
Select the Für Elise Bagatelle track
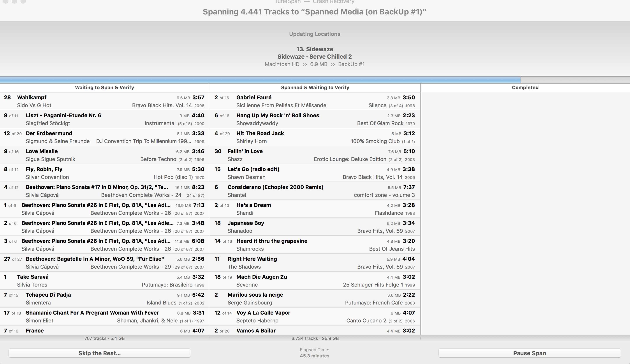point(104,262)
